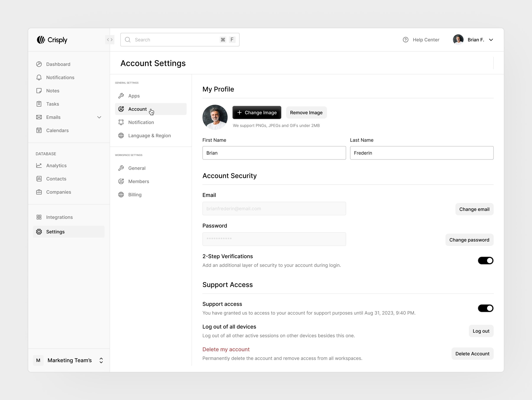Click the Companies briefcase icon

[x=39, y=192]
